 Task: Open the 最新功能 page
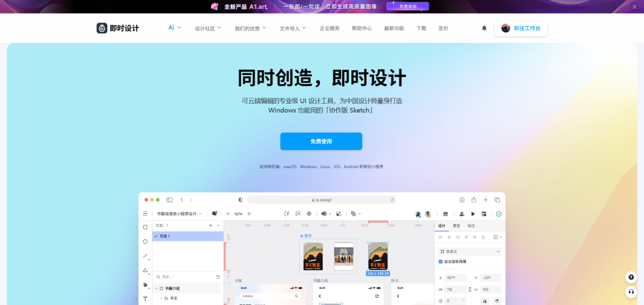pyautogui.click(x=394, y=29)
